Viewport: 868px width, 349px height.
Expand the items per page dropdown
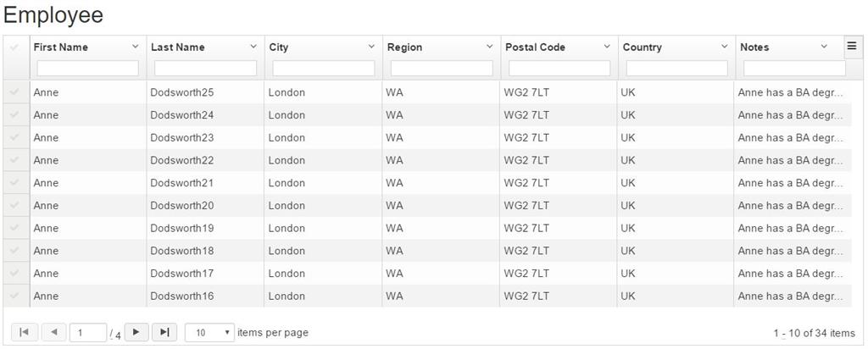[210, 333]
